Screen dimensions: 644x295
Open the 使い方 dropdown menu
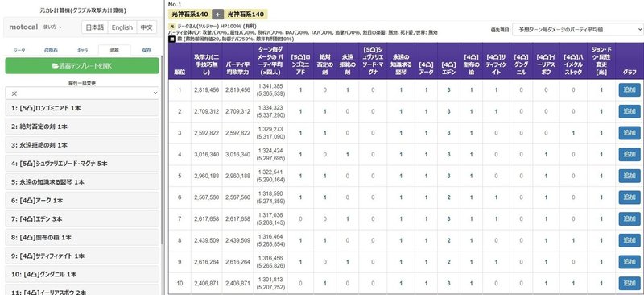(x=52, y=27)
